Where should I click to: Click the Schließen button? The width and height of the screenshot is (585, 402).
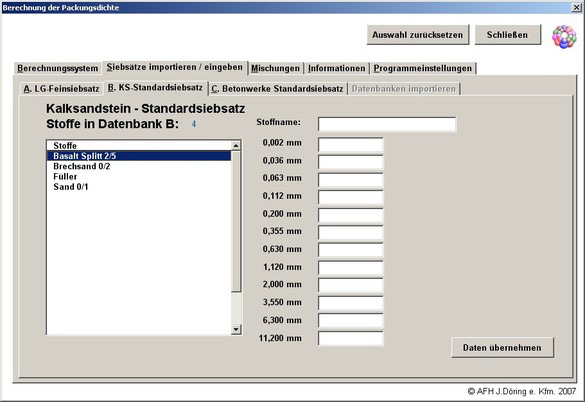(507, 35)
